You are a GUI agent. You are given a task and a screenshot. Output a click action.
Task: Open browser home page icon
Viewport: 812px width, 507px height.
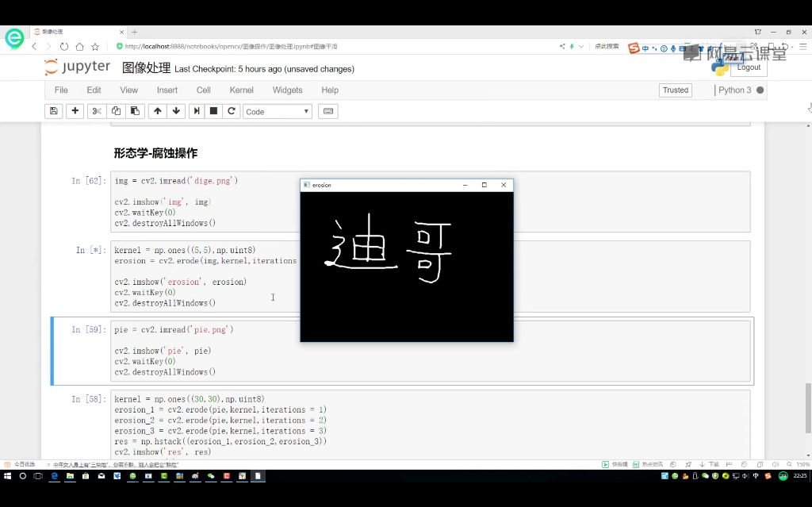click(x=80, y=47)
